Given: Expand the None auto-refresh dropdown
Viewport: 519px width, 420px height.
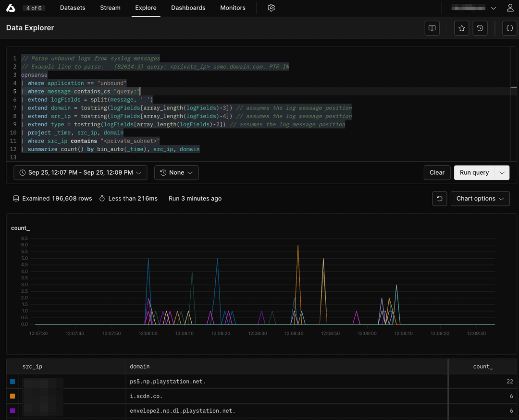Looking at the screenshot, I should point(176,172).
